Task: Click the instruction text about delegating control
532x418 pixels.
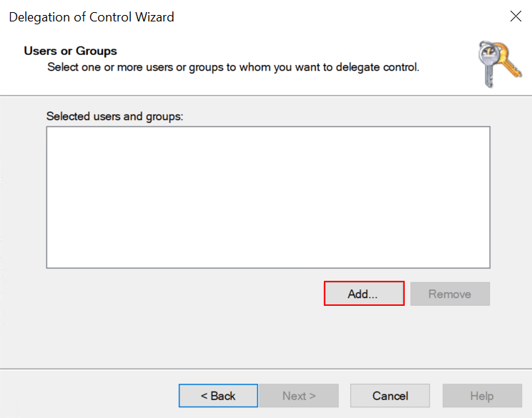Action: 233,67
